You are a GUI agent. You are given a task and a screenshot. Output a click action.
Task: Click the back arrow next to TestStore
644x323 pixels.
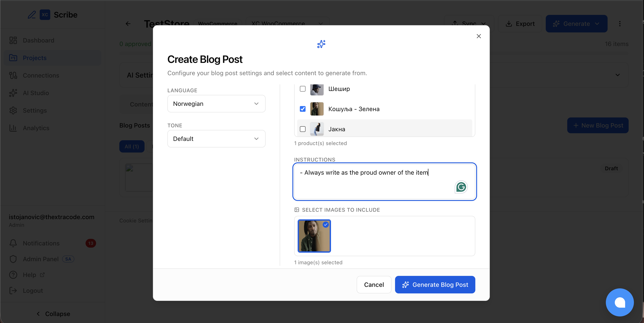pos(128,24)
